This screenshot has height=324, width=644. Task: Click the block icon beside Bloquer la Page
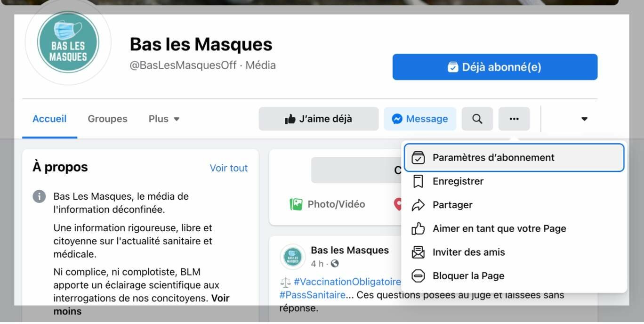pyautogui.click(x=418, y=276)
